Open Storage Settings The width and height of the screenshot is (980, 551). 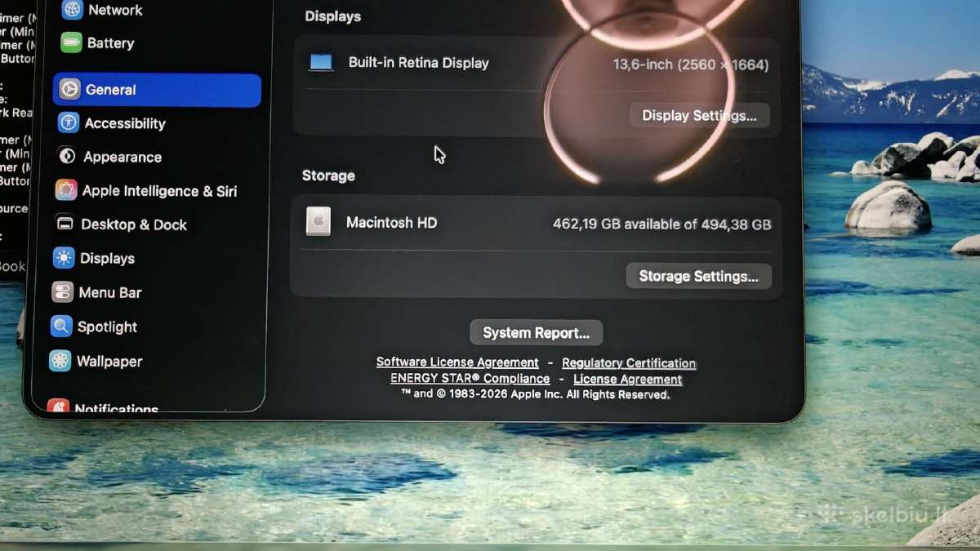698,276
